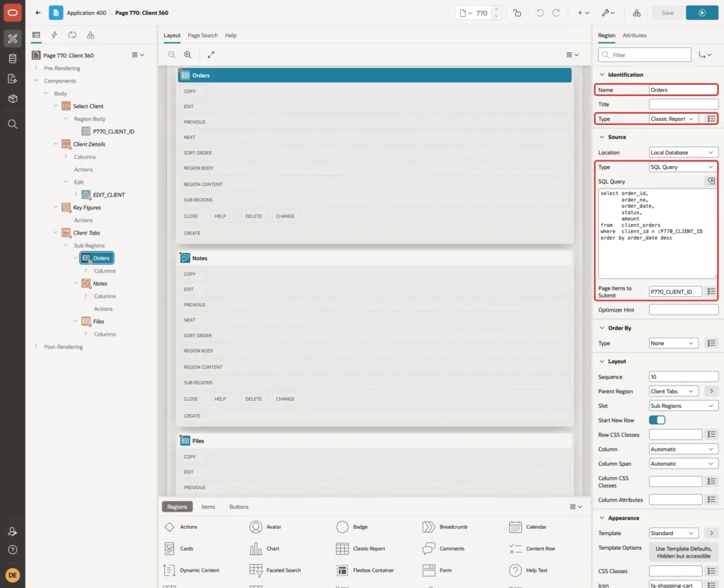
Task: Click the lock page icon in toolbar
Action: point(517,13)
